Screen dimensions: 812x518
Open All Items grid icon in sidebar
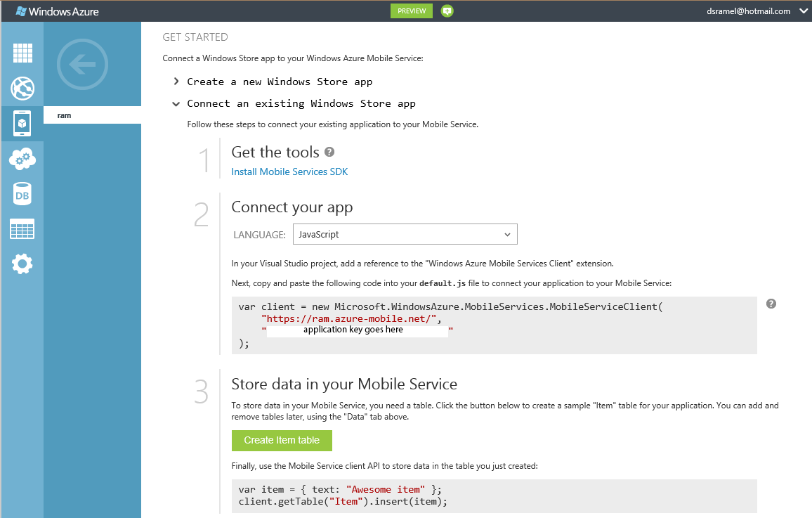[x=22, y=53]
